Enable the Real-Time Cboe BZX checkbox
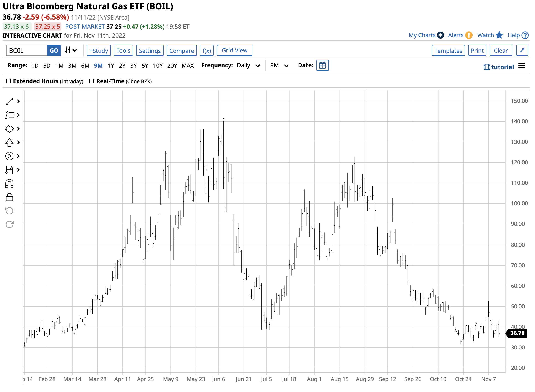The height and width of the screenshot is (392, 535). (92, 81)
